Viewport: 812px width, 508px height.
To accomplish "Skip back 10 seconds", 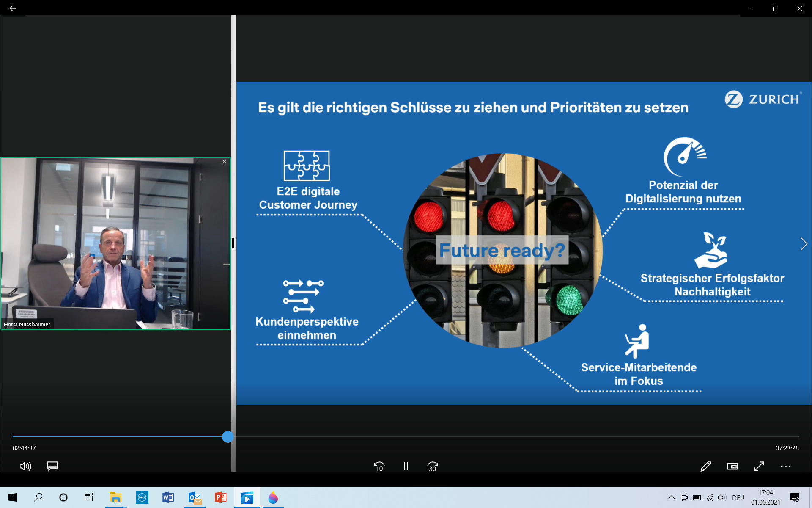I will coord(379,466).
